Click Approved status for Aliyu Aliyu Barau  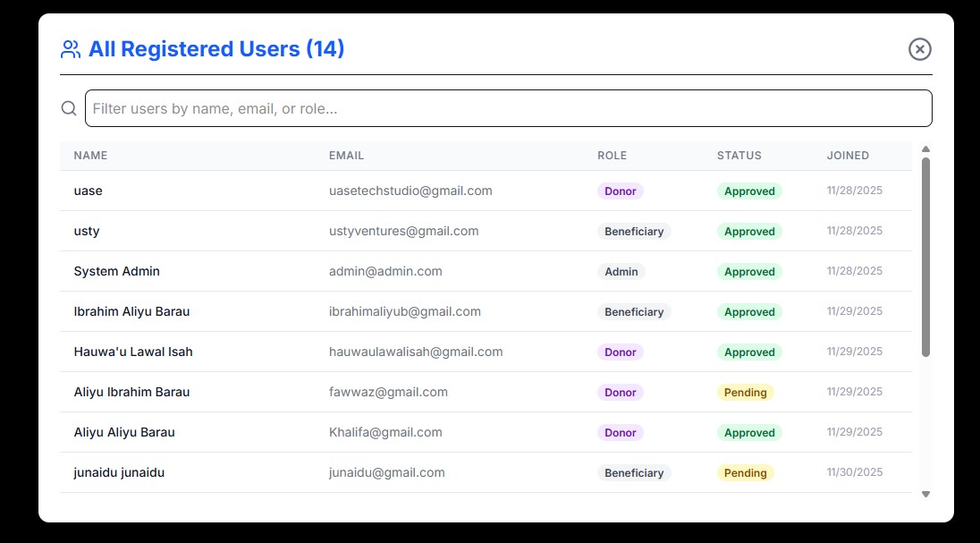point(748,432)
